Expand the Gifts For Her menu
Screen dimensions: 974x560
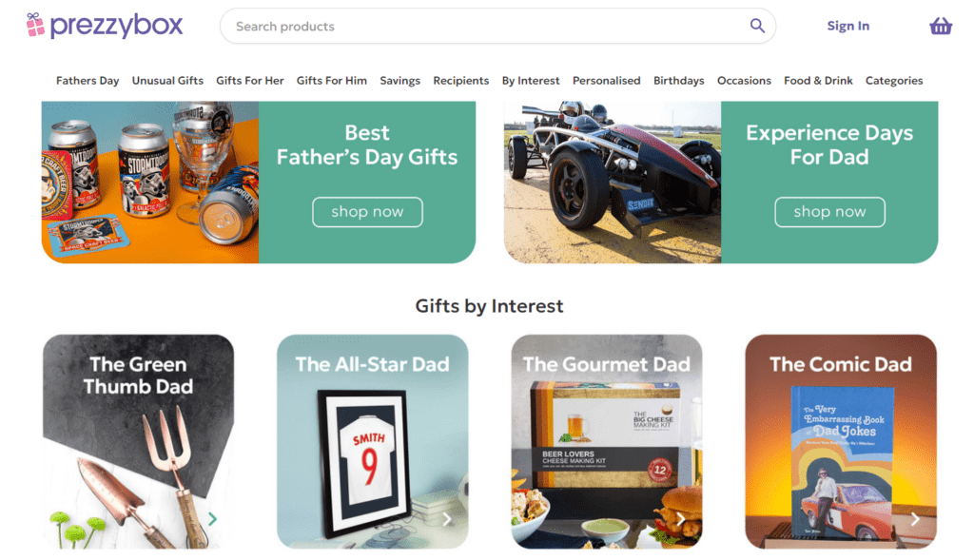click(250, 81)
